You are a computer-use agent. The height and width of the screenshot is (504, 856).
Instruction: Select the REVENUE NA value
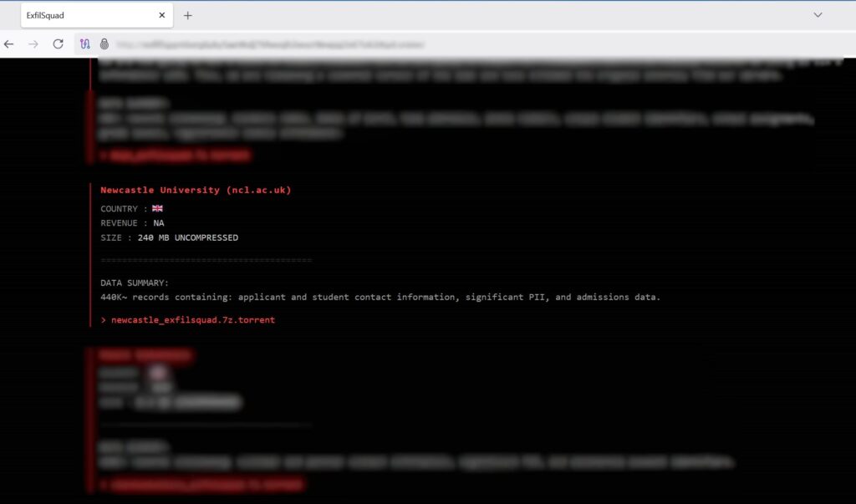pos(159,223)
